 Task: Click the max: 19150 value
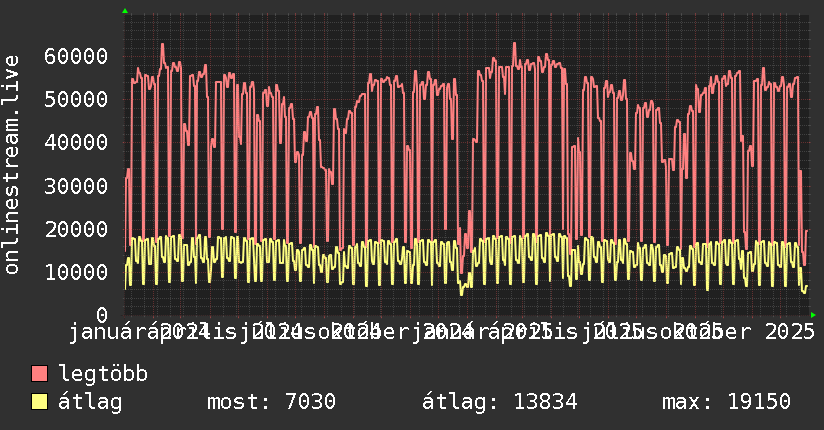click(726, 402)
